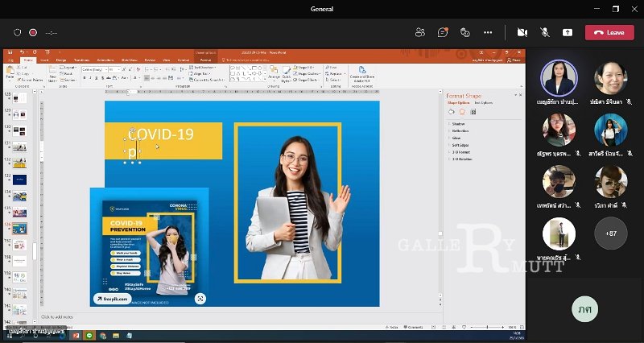Open the More actions ellipsis

[488, 32]
